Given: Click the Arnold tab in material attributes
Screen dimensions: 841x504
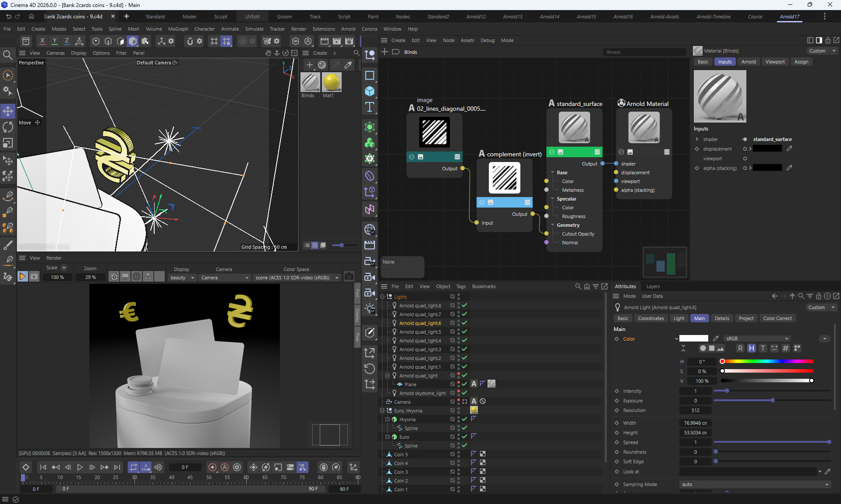Looking at the screenshot, I should tap(748, 62).
